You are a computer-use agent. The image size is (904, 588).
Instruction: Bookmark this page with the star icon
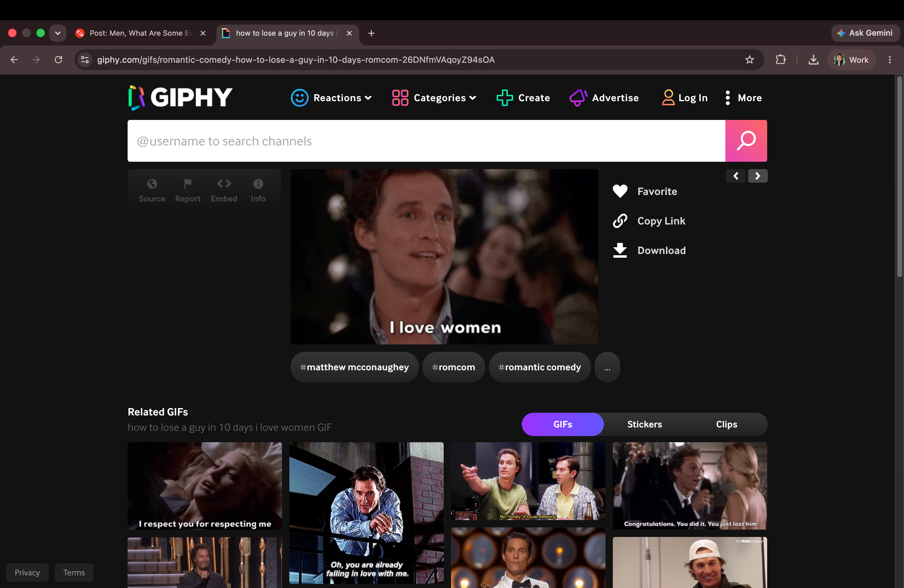[x=749, y=60]
